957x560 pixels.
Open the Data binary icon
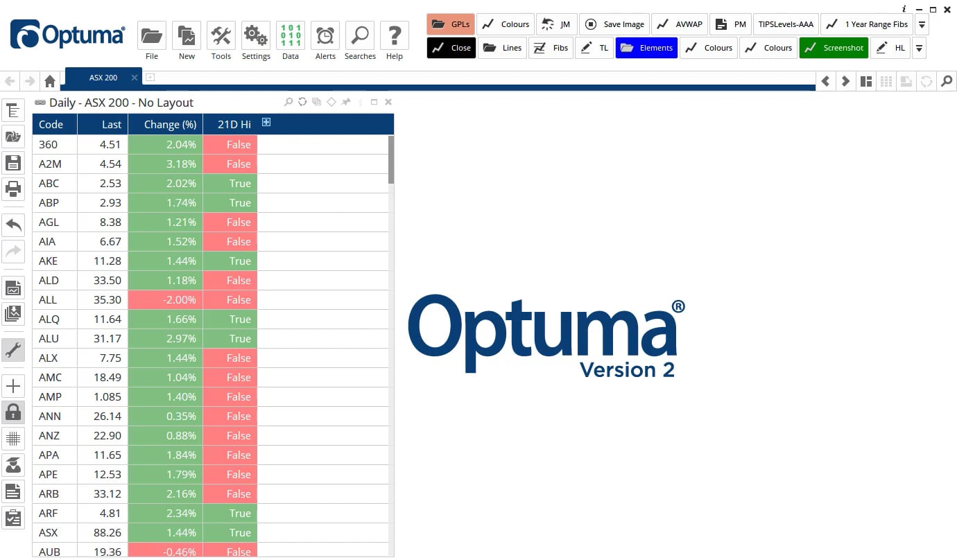[x=290, y=35]
